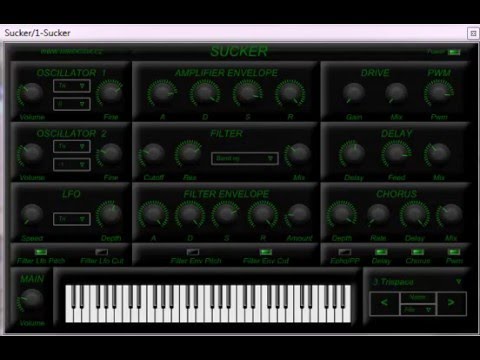Click the Amplifier Envelope S knob

pyautogui.click(x=248, y=93)
